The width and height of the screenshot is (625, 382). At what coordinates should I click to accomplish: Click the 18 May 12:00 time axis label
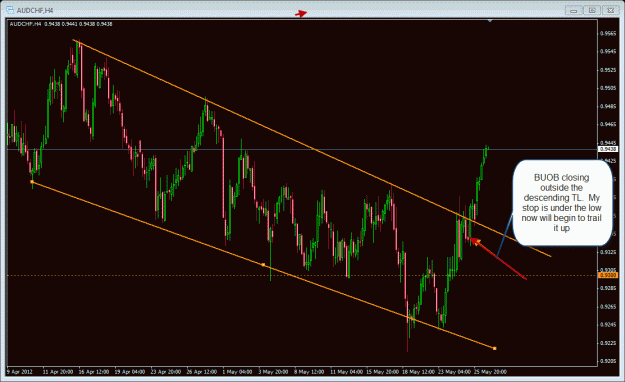point(418,372)
